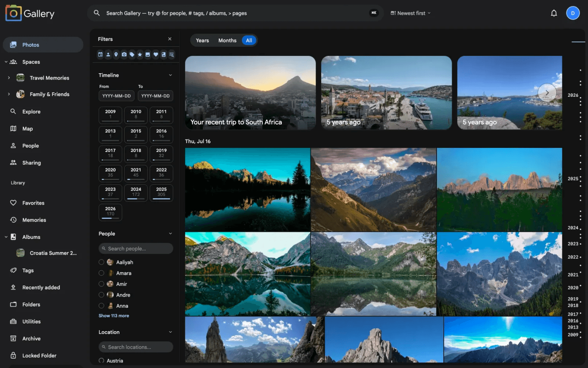Screen dimensions: 588x368
Task: Close the Filters panel
Action: (170, 39)
